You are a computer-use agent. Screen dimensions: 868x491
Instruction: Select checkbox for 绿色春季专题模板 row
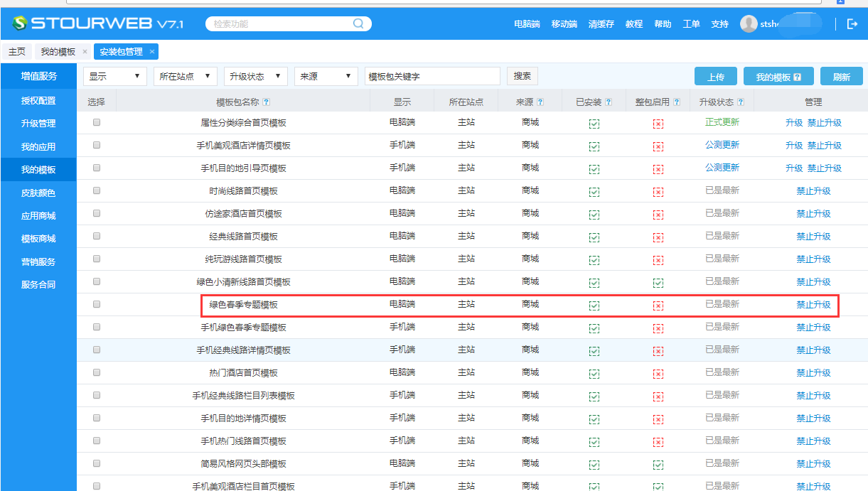[97, 304]
